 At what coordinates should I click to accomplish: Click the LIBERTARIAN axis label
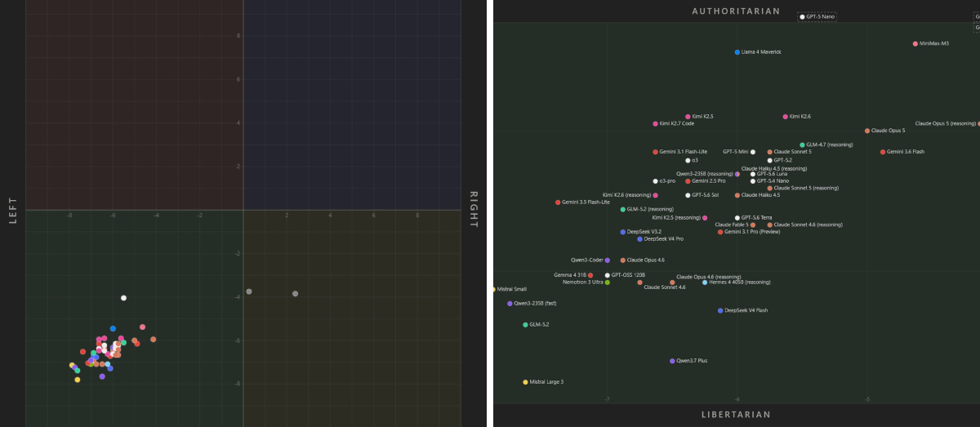[x=736, y=415]
